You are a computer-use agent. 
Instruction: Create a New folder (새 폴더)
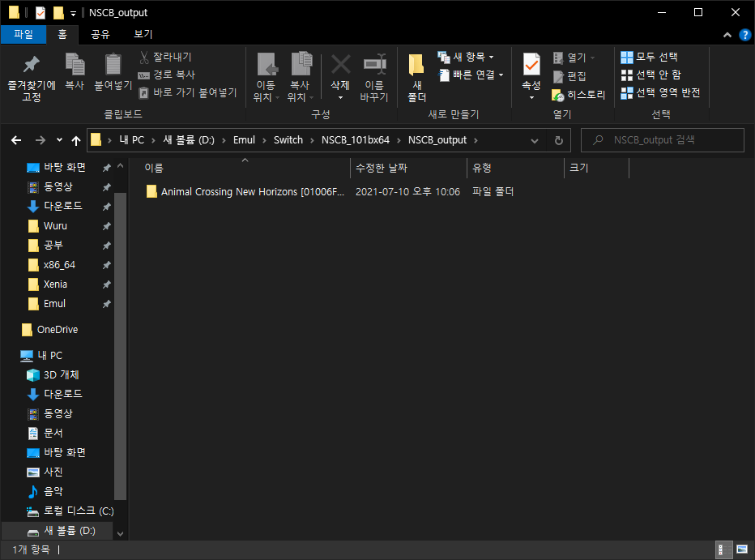[x=417, y=77]
